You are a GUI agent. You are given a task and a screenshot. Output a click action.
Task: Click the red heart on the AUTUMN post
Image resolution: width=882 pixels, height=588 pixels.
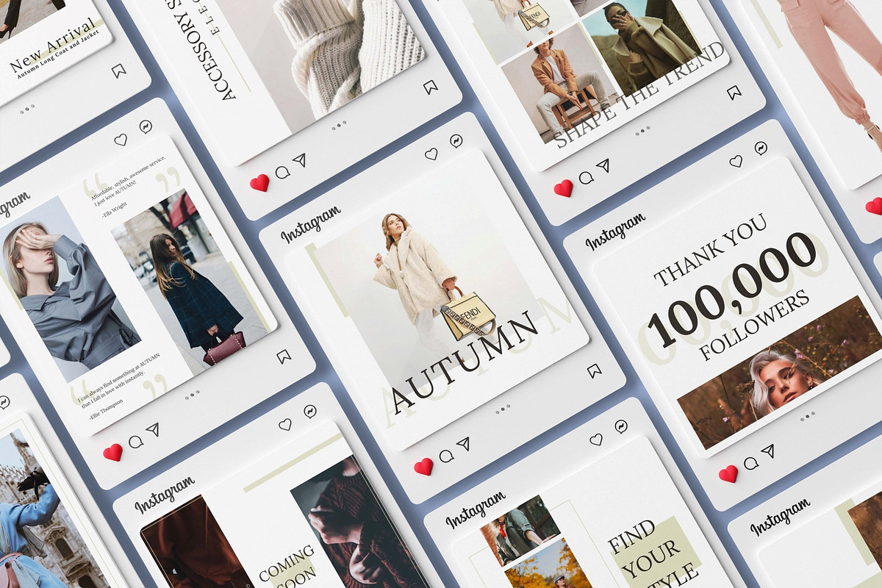point(423,466)
